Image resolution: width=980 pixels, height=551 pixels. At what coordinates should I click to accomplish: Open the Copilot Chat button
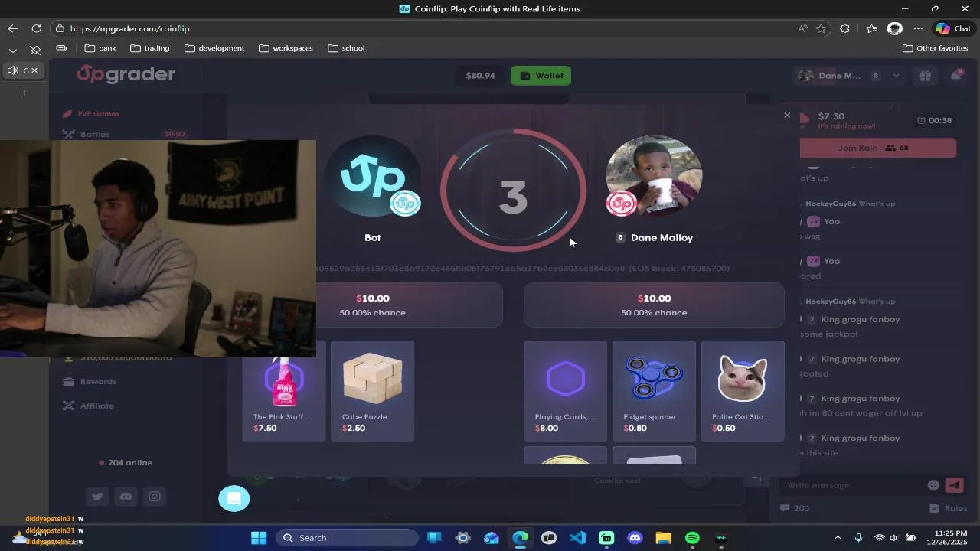point(953,28)
